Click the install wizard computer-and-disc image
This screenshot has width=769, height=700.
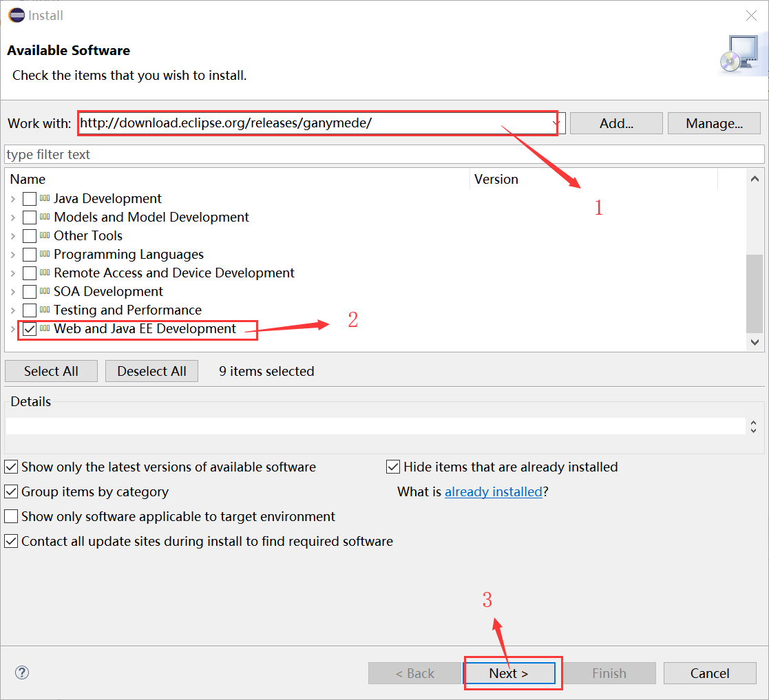(743, 55)
